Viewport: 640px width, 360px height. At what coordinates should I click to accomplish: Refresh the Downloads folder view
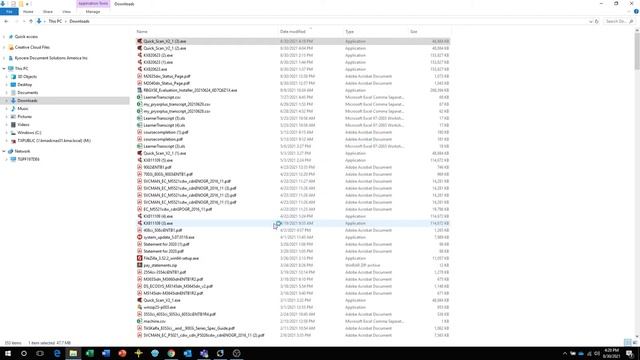[597, 21]
